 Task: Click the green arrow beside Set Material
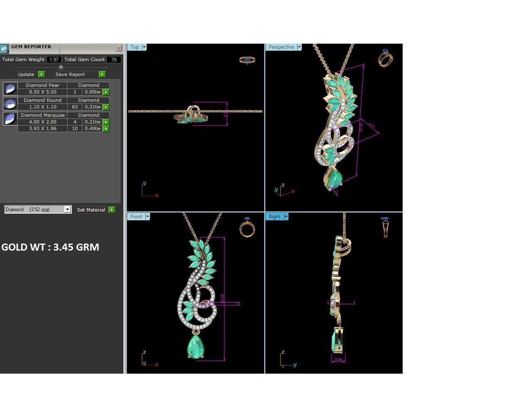112,210
